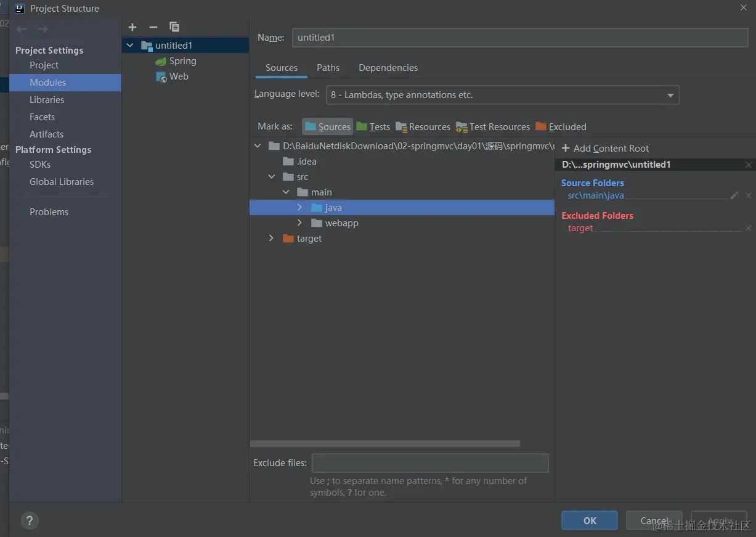The image size is (756, 537).
Task: Mark folder as Sources
Action: click(327, 126)
